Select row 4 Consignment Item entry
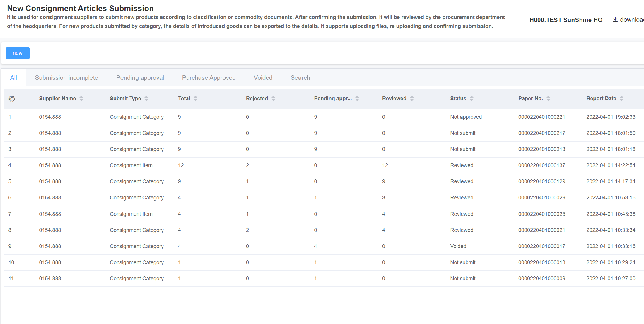Screen dimensions: 644x324 point(131,165)
